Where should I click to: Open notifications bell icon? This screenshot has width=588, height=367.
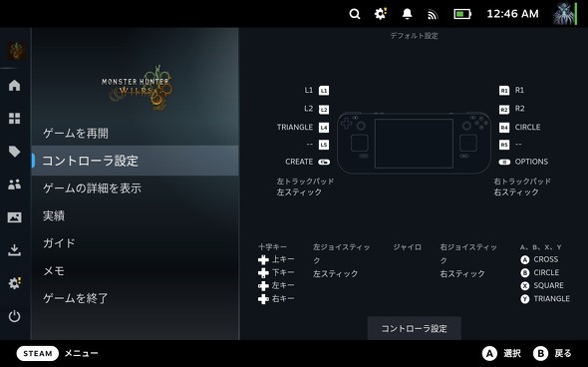pos(407,14)
